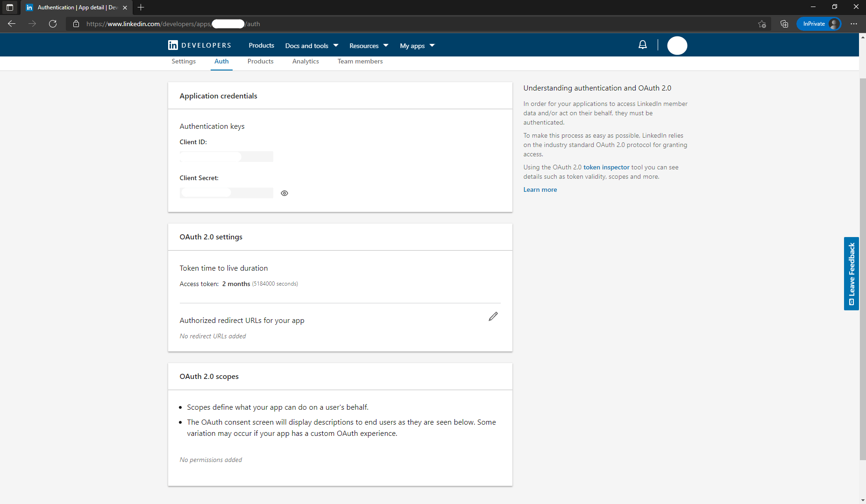
Task: Go back to previous page
Action: [12, 24]
